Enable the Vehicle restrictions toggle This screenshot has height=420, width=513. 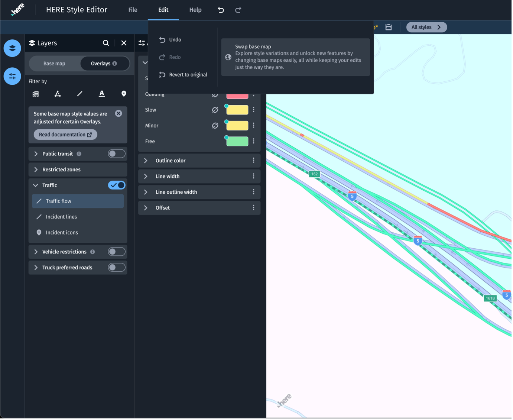point(117,252)
